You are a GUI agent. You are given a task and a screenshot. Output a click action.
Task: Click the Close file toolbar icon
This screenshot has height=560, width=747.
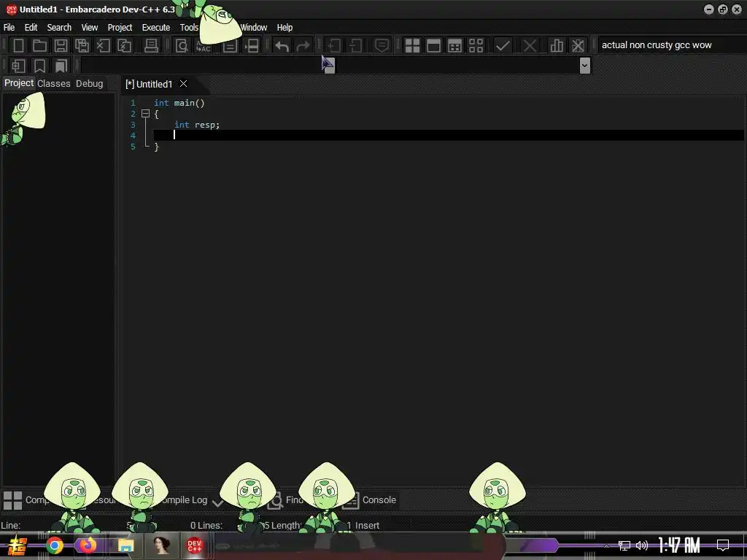click(103, 46)
